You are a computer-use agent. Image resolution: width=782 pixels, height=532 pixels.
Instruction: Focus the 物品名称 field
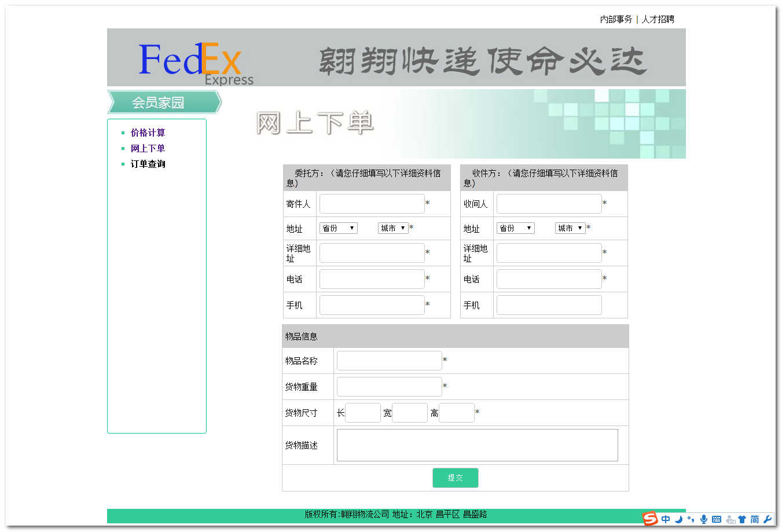click(390, 361)
